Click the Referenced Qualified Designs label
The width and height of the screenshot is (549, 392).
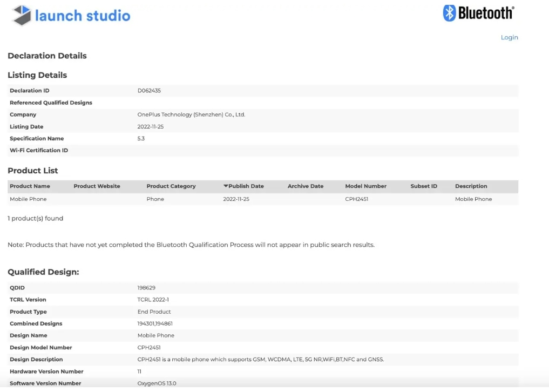51,103
